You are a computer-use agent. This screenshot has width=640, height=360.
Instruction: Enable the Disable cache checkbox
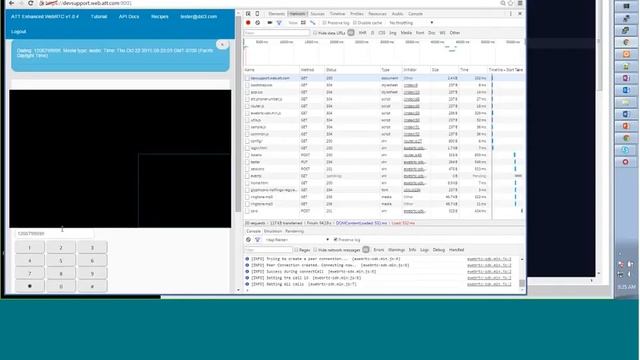click(355, 23)
